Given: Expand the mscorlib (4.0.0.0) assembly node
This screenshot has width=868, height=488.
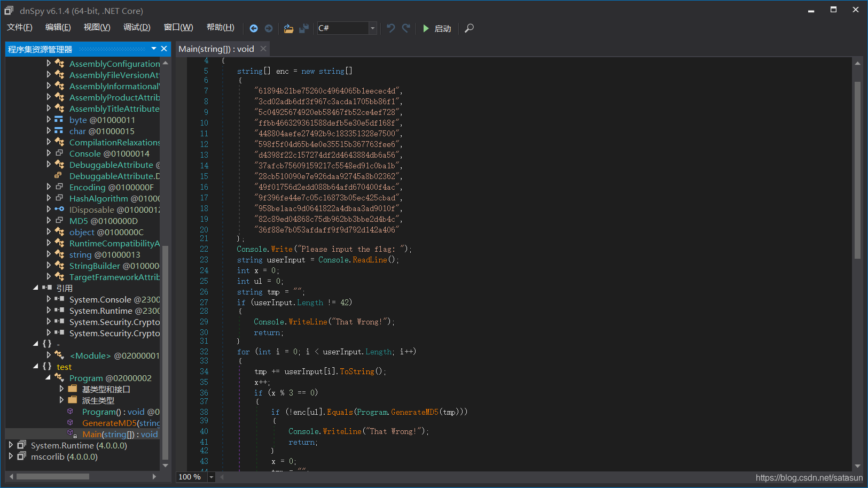Looking at the screenshot, I should [11, 456].
